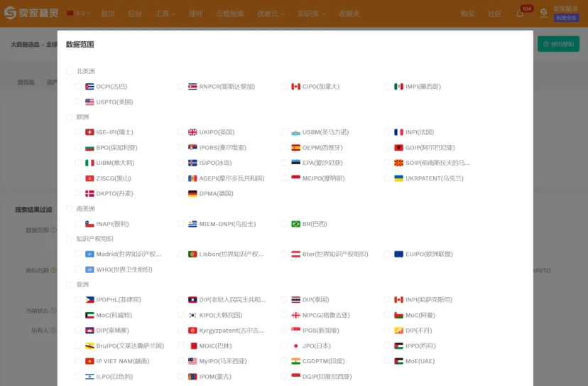This screenshot has width=588, height=386.
Task: Click the info icon beside 当前状态 filter
Action: pyautogui.click(x=53, y=311)
